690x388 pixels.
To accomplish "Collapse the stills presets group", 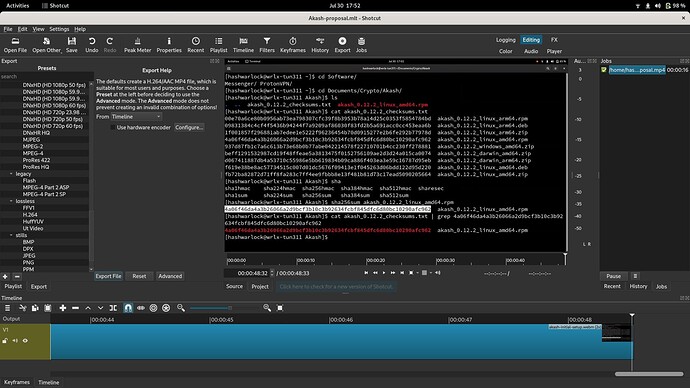I will point(11,235).
